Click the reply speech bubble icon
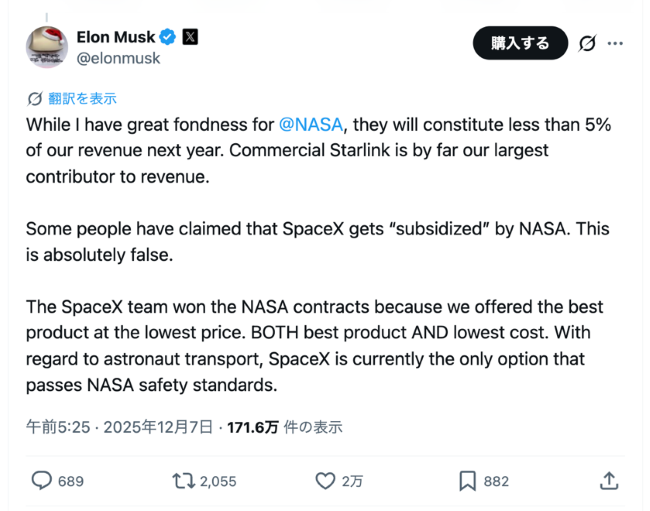 41,481
